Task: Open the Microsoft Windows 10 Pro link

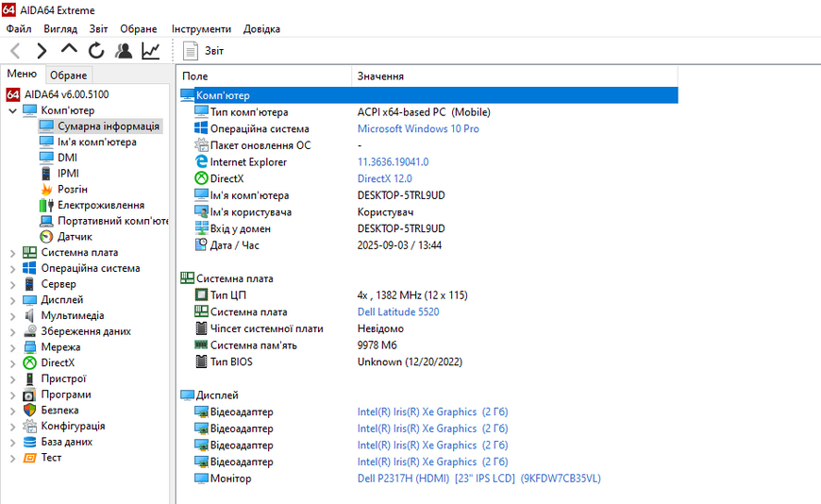Action: click(418, 129)
